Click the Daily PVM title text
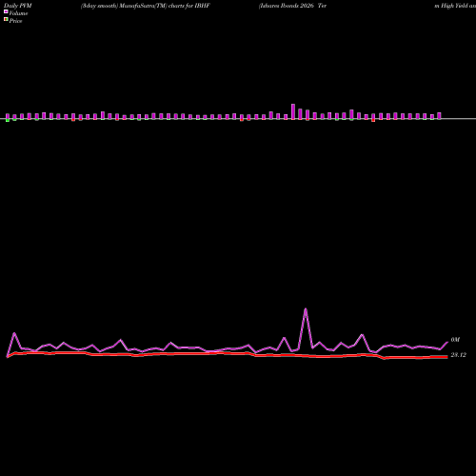The image size is (476, 476). (x=18, y=6)
